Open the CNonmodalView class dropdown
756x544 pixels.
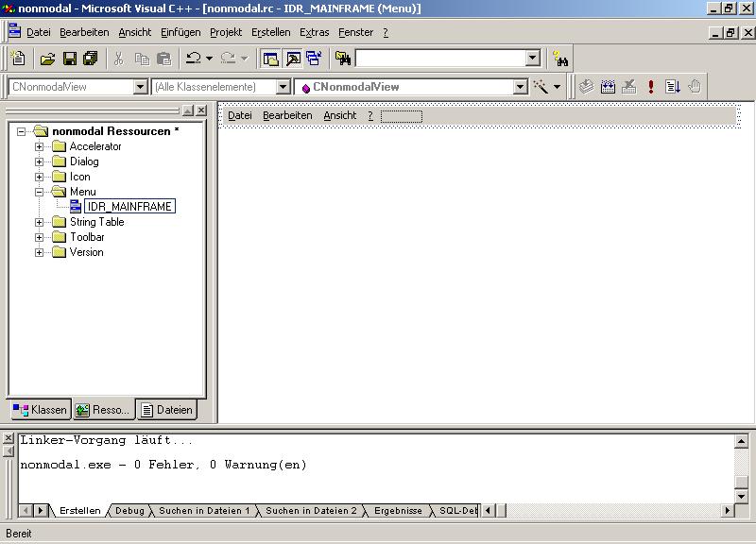click(140, 87)
